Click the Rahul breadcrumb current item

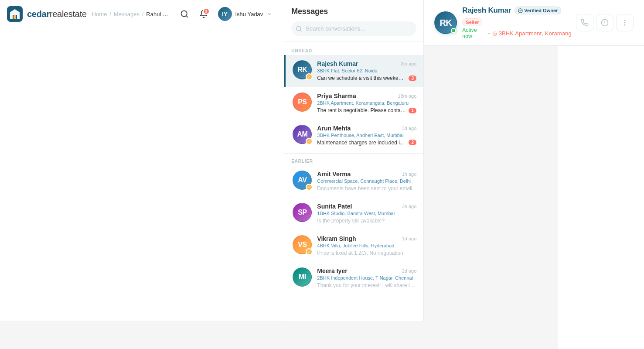(x=157, y=14)
